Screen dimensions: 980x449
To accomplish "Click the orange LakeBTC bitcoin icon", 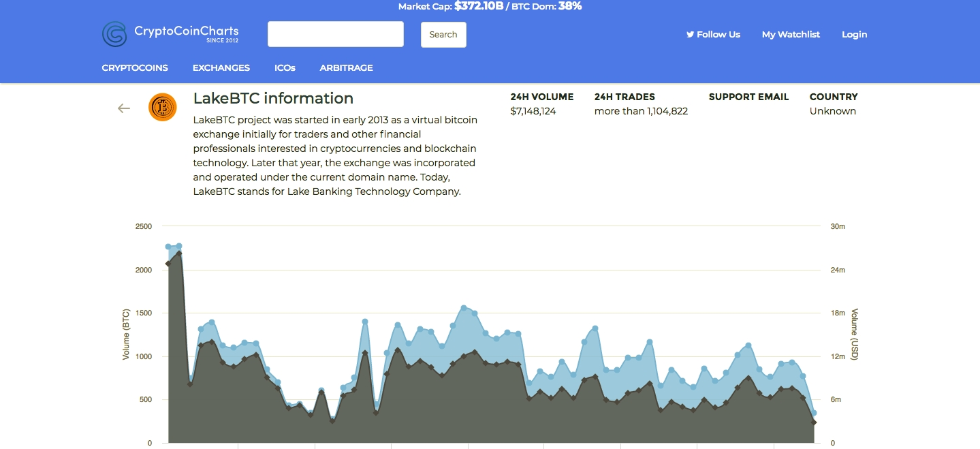I will tap(162, 107).
